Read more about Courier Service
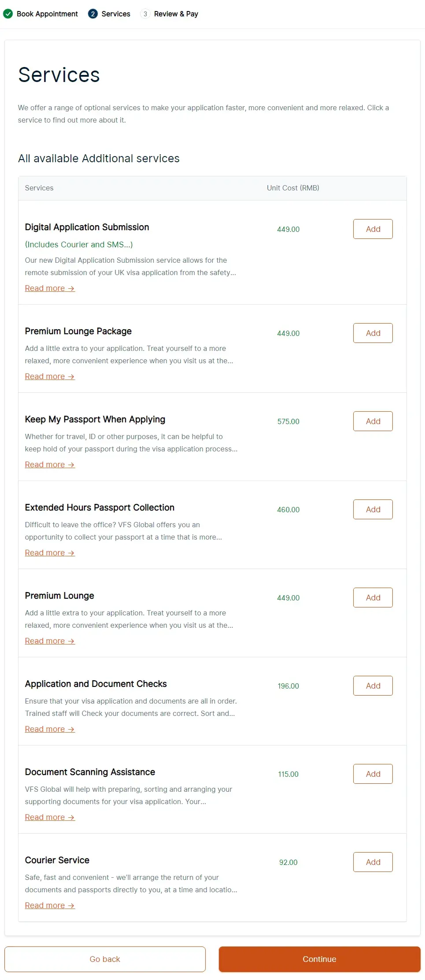The width and height of the screenshot is (425, 980). tap(50, 905)
